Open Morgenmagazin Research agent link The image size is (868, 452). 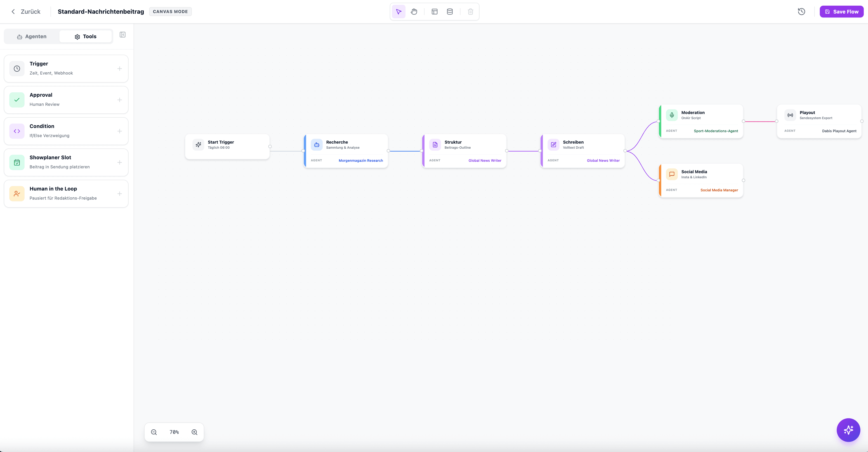(361, 161)
